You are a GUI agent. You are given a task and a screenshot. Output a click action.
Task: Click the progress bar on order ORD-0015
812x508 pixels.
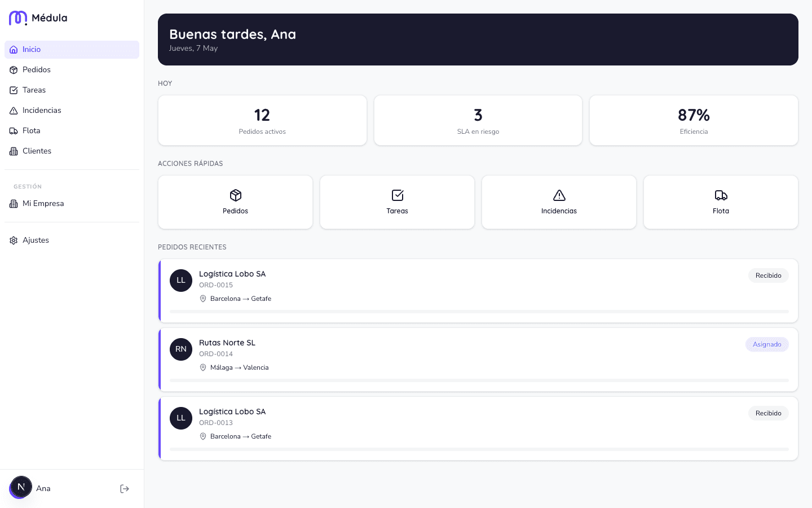tap(479, 312)
